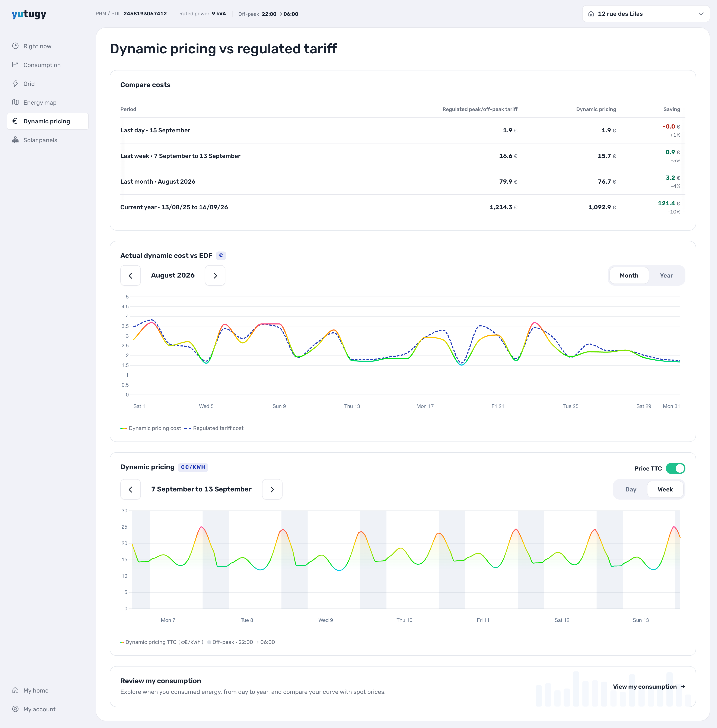
Task: Open the 12 rue des Lilas dropdown
Action: [x=646, y=14]
